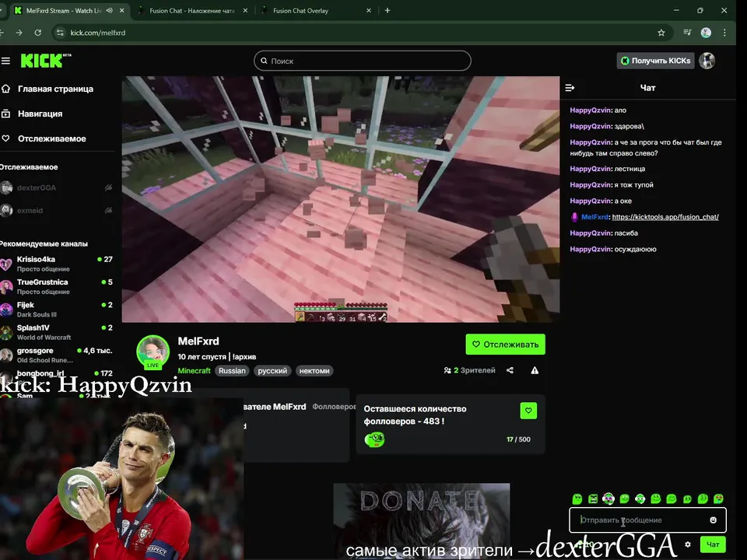Insert the heart-eyes emote at row end
The height and width of the screenshot is (560, 747).
pyautogui.click(x=718, y=499)
